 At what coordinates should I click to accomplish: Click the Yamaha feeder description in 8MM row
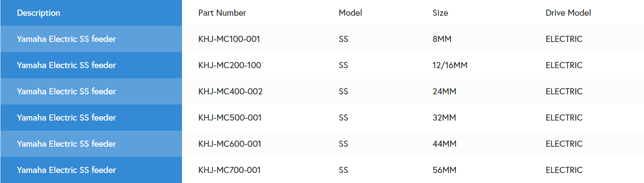66,39
